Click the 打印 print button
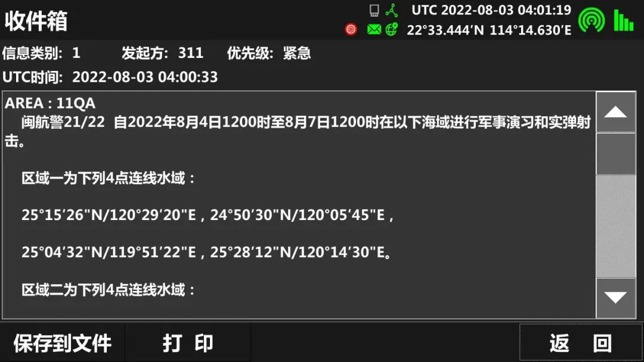 click(x=188, y=343)
